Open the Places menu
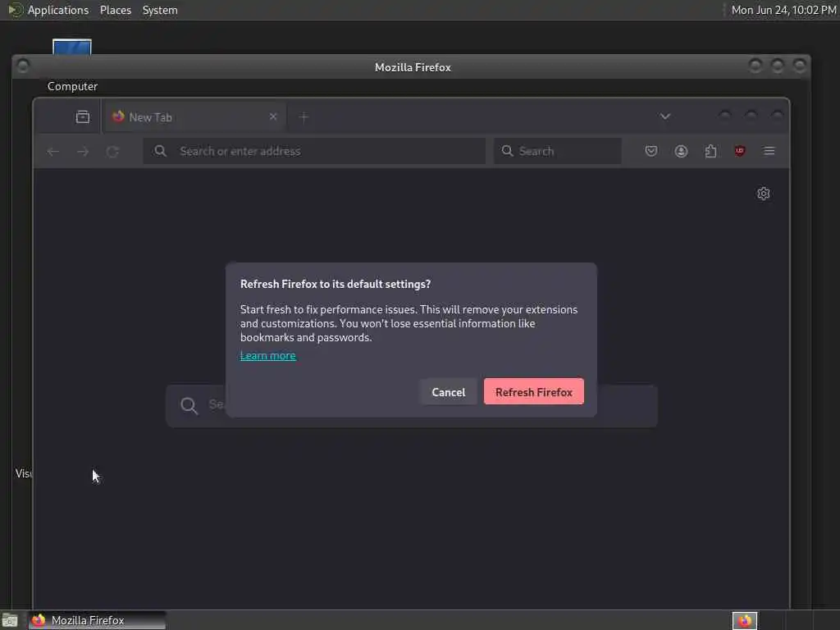This screenshot has width=840, height=630. [116, 10]
